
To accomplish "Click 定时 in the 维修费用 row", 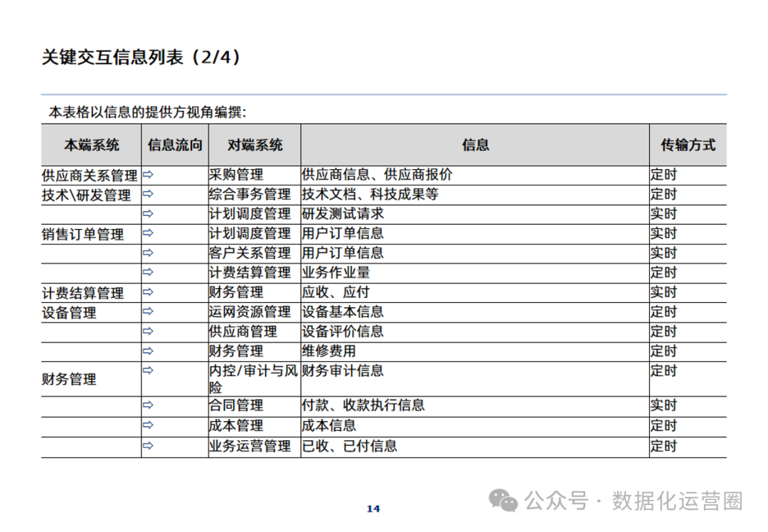I will (x=663, y=351).
